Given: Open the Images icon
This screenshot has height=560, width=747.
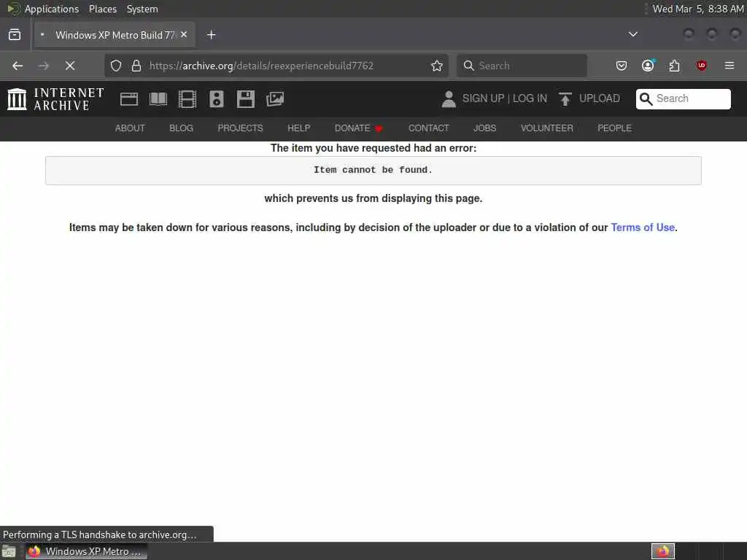Looking at the screenshot, I should coord(275,99).
